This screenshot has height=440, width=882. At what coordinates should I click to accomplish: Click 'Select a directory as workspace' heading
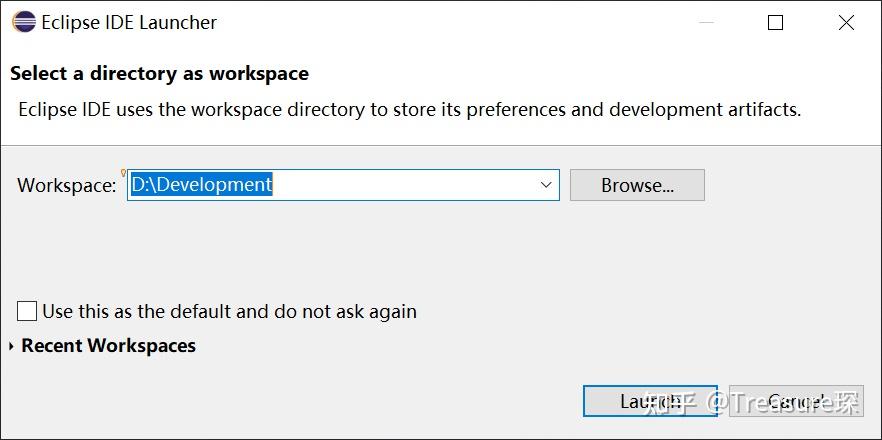coord(159,73)
